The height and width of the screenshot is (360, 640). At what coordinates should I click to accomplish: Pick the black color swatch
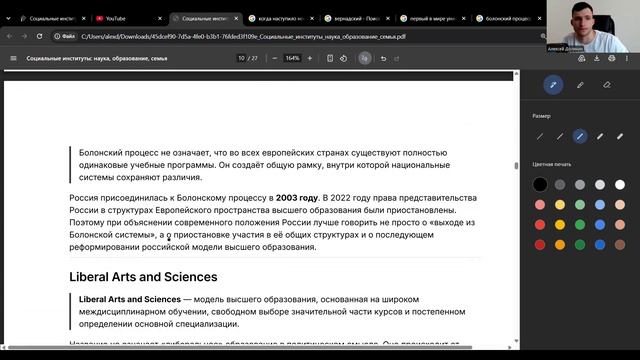540,184
